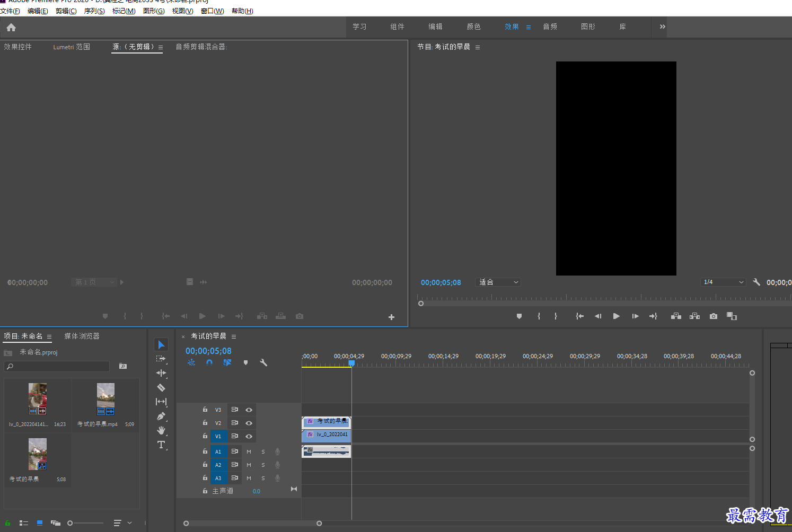Select the Track Select Forward tool

click(161, 359)
